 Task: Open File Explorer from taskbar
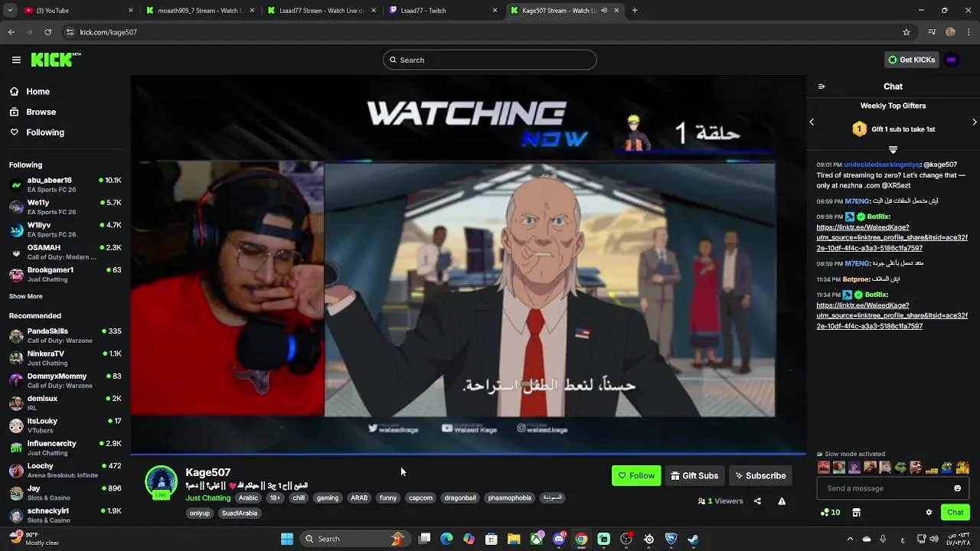coord(514,539)
